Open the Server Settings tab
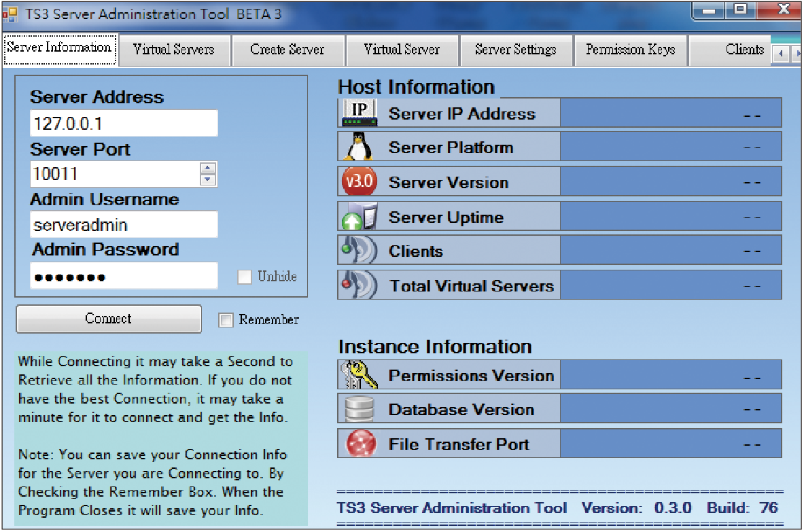This screenshot has width=804, height=532. (x=516, y=50)
